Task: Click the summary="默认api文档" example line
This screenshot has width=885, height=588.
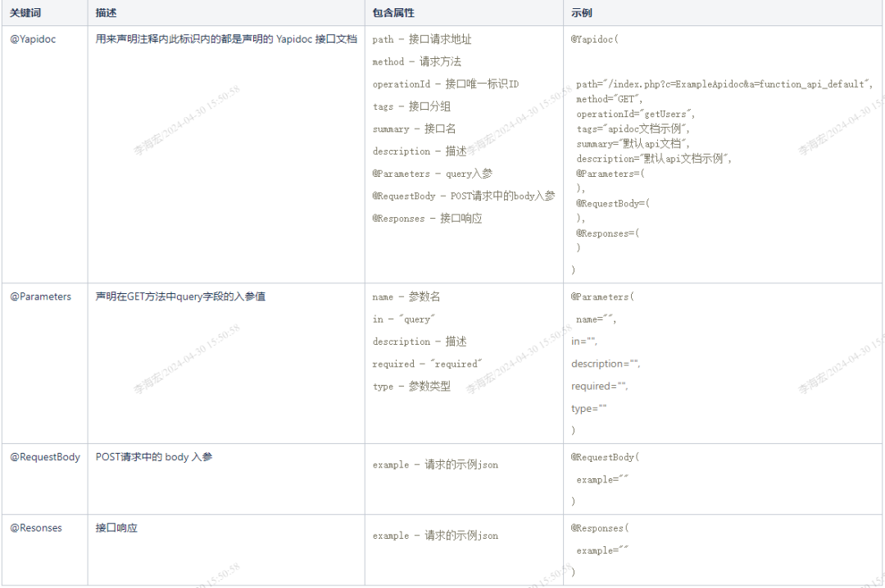Action: tap(633, 144)
